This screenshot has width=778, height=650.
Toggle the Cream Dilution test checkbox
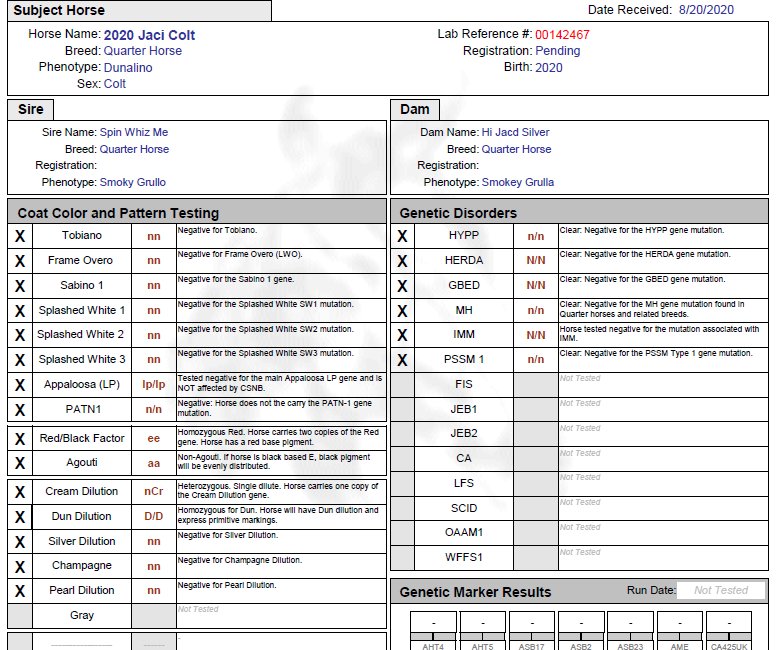click(20, 492)
